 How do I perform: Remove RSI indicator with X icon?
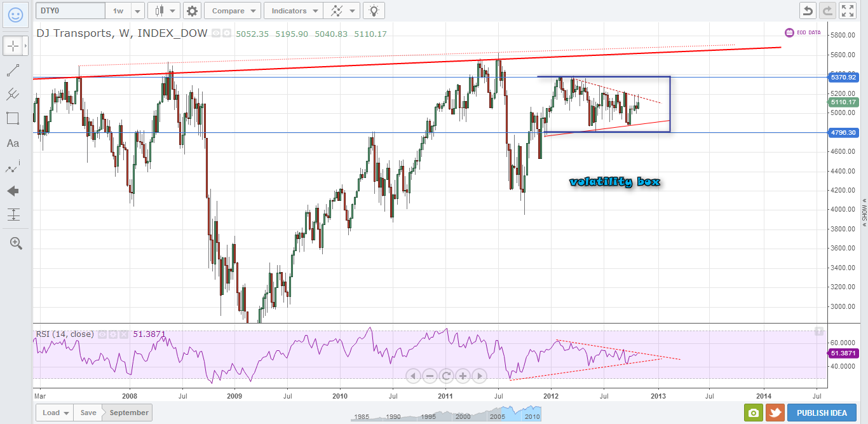[x=124, y=334]
